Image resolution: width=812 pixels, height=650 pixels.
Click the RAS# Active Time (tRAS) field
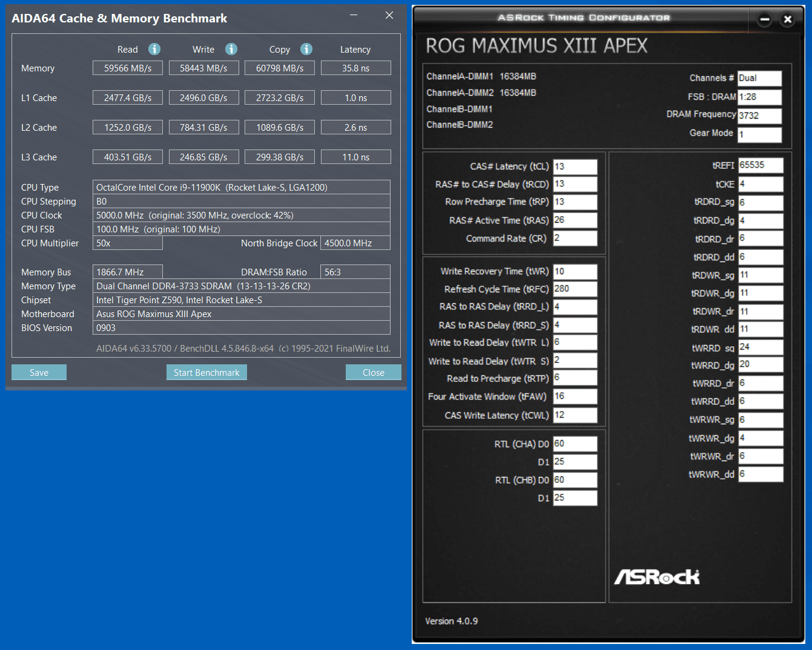coord(575,220)
